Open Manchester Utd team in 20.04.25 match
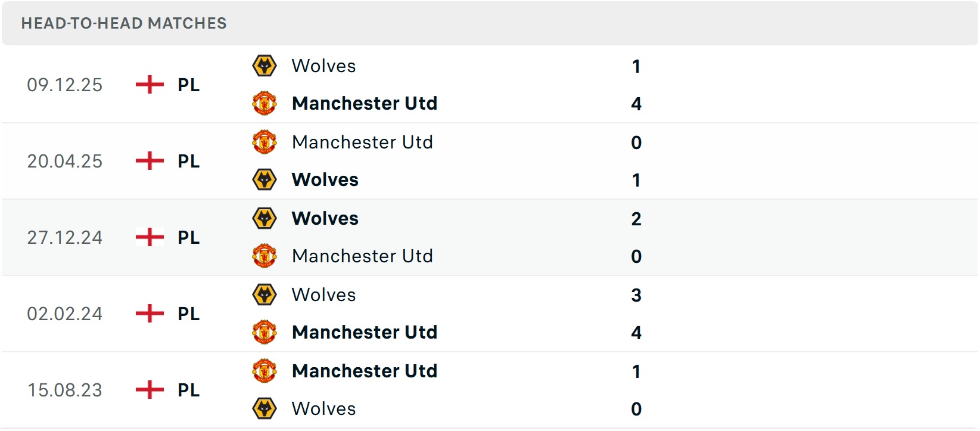The image size is (980, 431). tap(362, 142)
